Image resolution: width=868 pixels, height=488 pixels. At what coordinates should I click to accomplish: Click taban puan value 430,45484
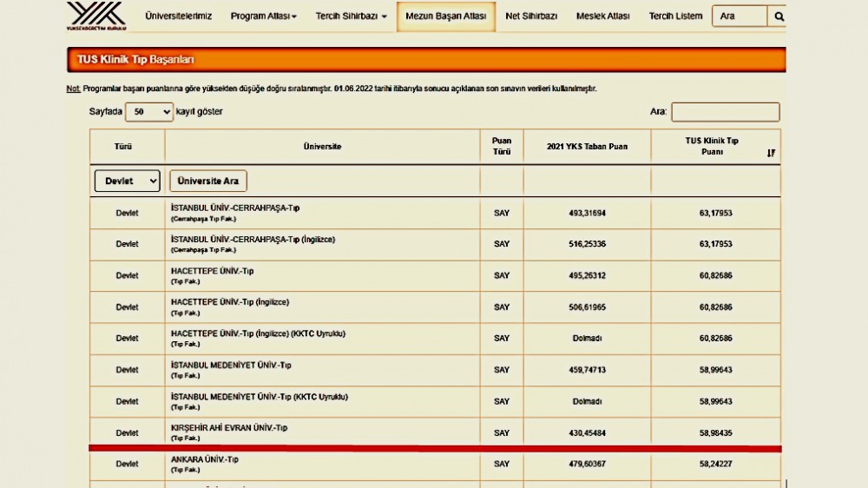tap(587, 433)
